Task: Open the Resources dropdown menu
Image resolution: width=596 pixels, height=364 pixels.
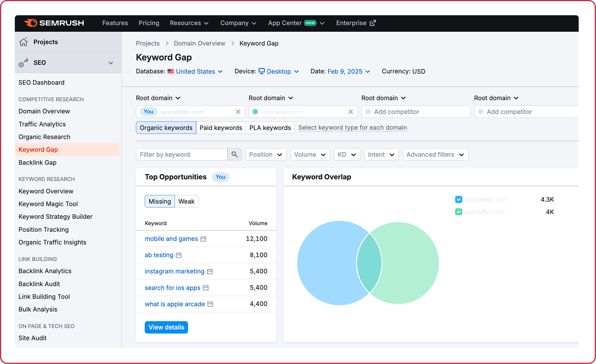Action: [189, 23]
